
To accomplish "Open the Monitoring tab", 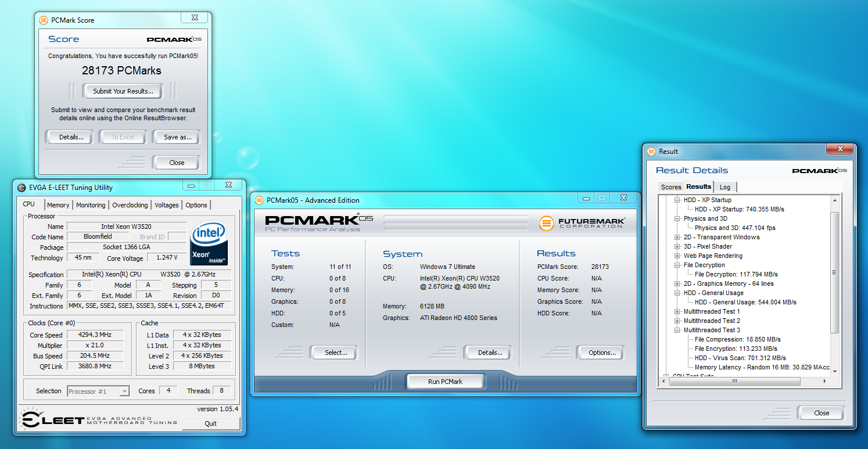I will pyautogui.click(x=91, y=205).
